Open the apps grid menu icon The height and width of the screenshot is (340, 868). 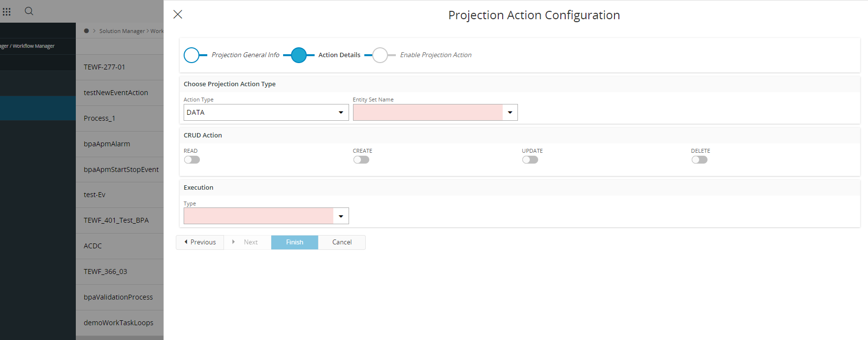tap(7, 11)
